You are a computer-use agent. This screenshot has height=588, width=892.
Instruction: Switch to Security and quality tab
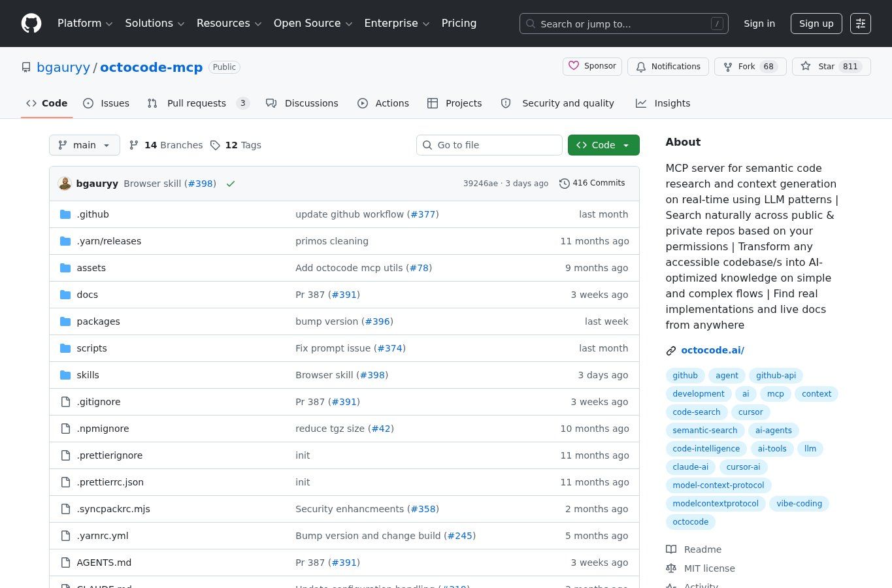tap(557, 103)
